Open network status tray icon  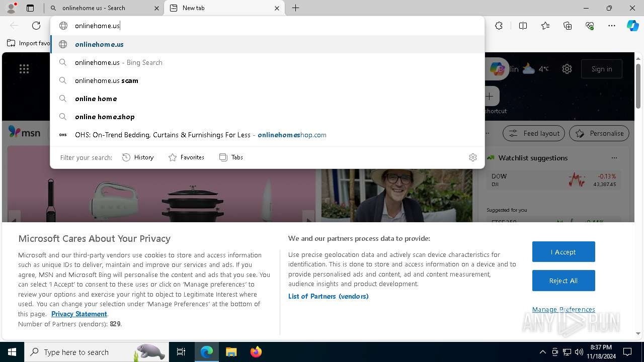tap(567, 352)
